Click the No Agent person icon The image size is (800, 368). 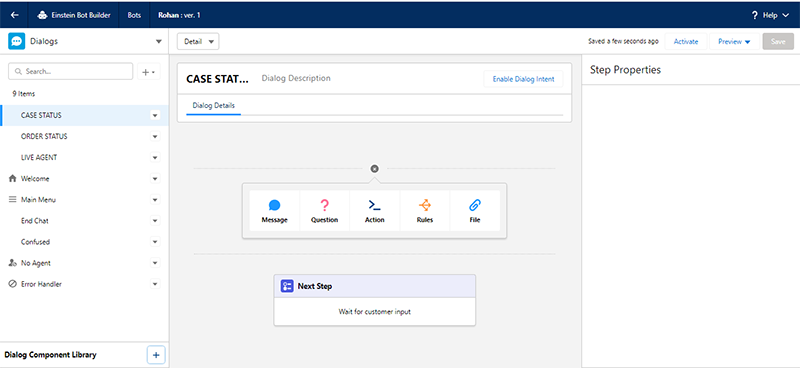[x=13, y=263]
